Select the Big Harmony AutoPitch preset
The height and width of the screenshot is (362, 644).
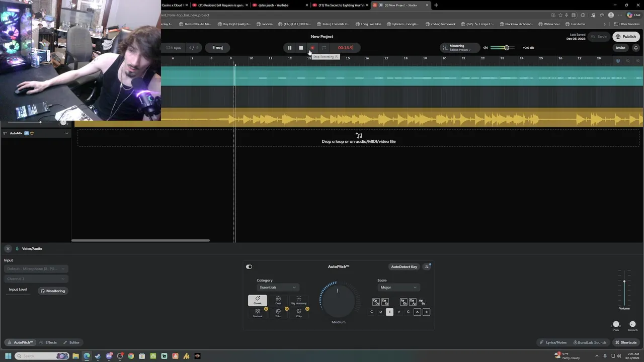click(x=299, y=300)
